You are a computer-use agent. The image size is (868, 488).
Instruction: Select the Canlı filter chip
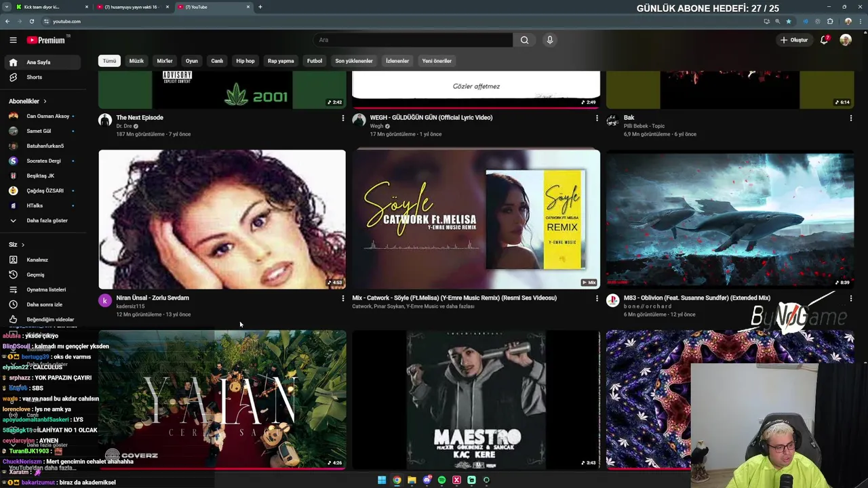217,61
